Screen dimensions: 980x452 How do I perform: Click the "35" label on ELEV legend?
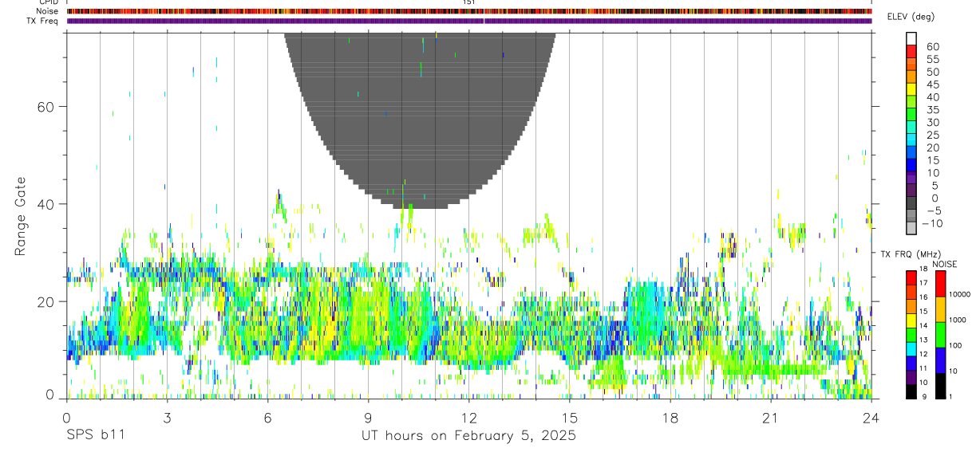point(933,110)
